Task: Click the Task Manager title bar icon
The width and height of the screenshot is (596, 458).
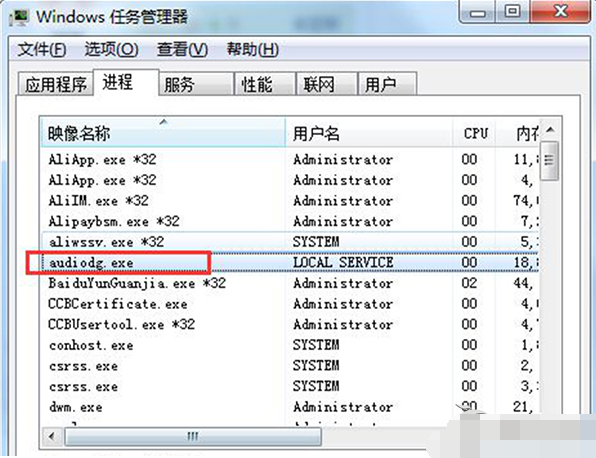Action: point(19,18)
